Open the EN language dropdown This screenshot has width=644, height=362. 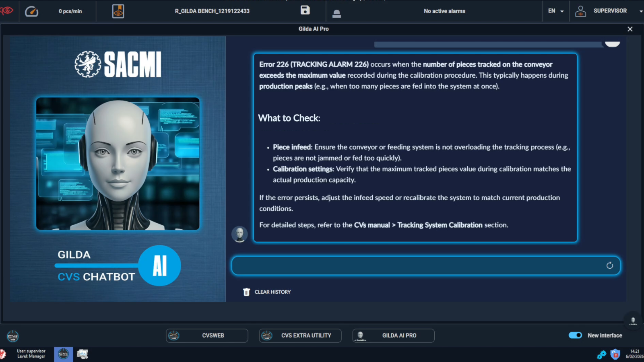click(556, 11)
